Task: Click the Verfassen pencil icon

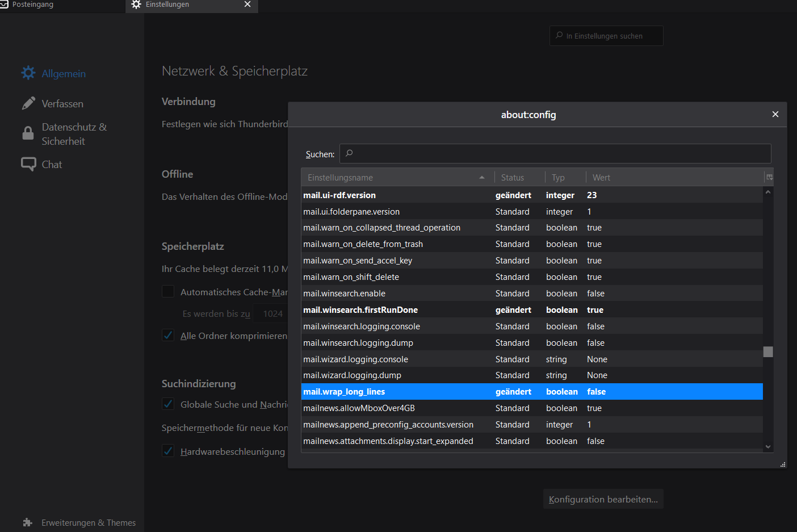Action: coord(28,103)
